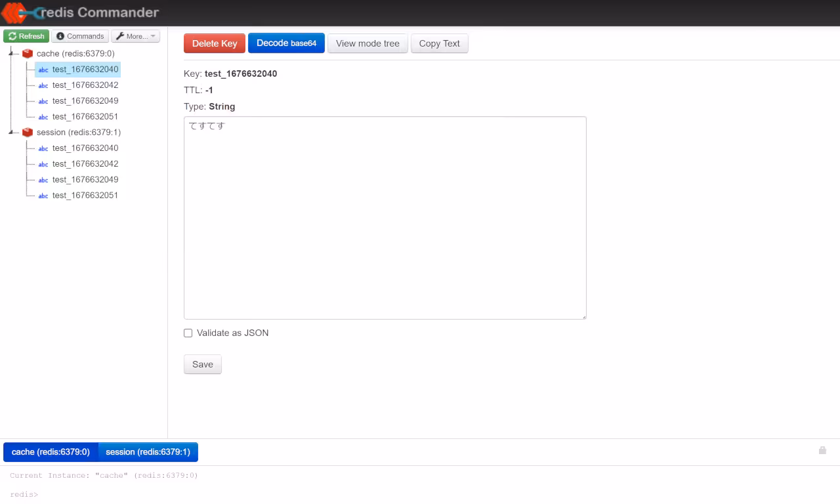Viewport: 840px width, 504px height.
Task: Click abc icon of session test_1676632049
Action: [43, 180]
